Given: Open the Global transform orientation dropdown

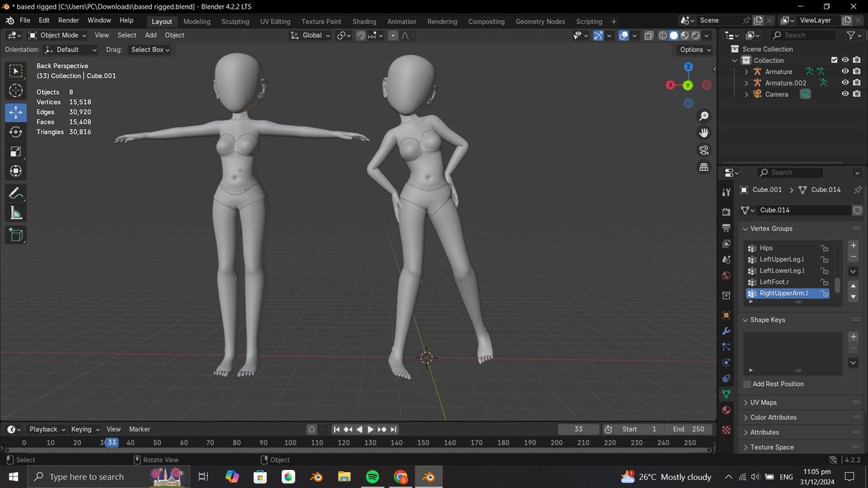Looking at the screenshot, I should click(x=312, y=35).
